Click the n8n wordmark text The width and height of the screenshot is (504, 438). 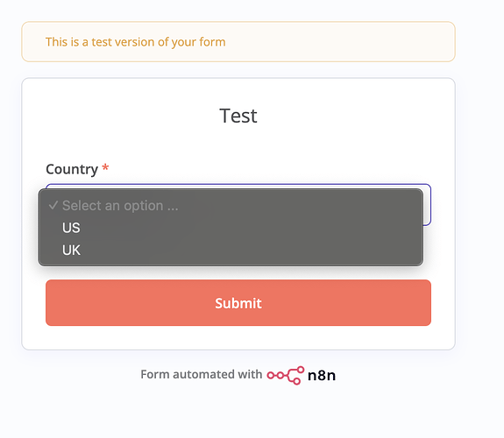tap(322, 375)
